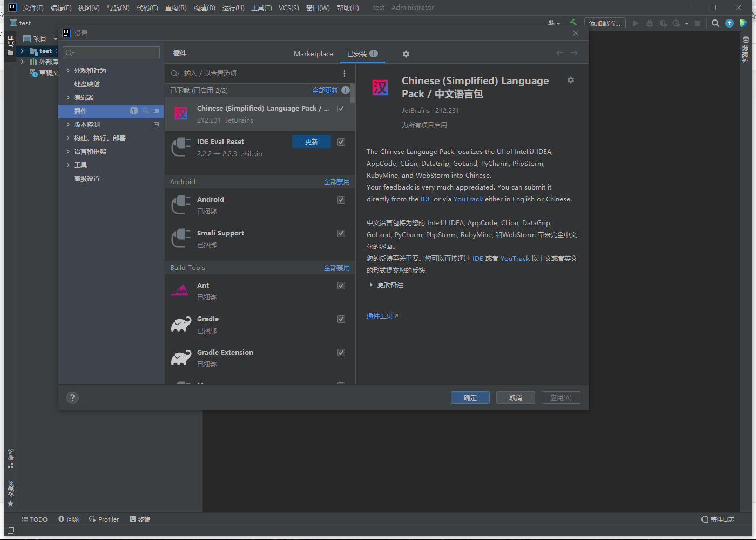Expand the 语言和框架 settings category
The image size is (756, 540).
pyautogui.click(x=68, y=152)
